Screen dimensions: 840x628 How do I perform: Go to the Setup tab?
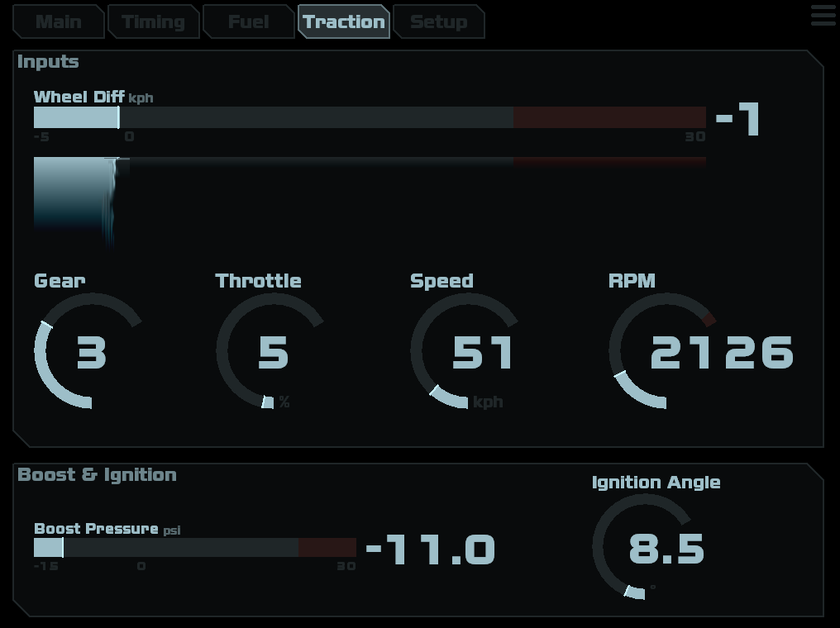point(438,21)
